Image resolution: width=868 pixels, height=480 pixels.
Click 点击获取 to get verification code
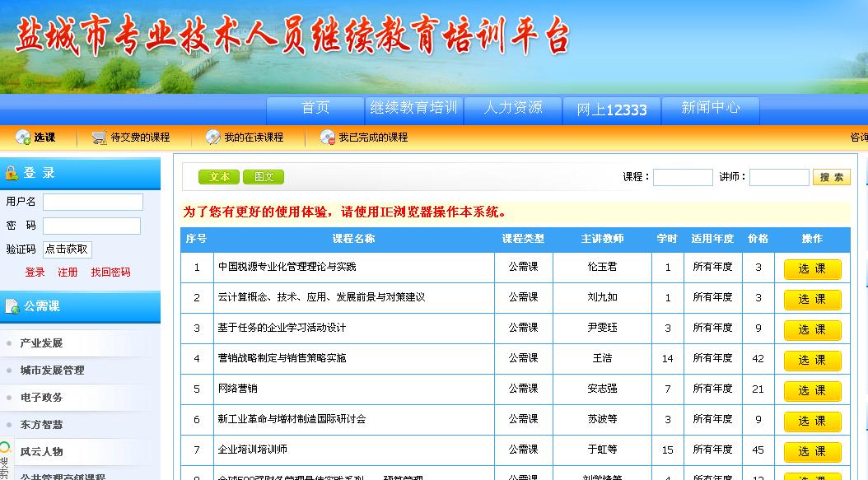tap(68, 249)
